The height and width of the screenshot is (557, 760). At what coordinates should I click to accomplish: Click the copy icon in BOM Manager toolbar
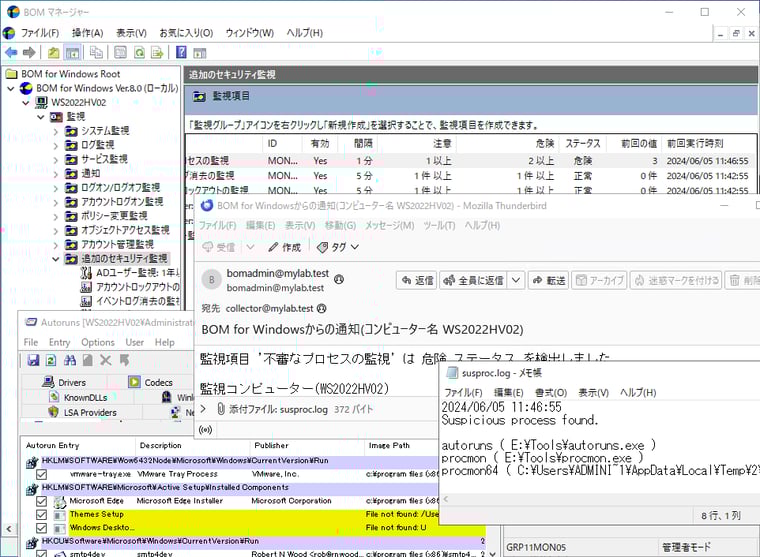pyautogui.click(x=96, y=52)
